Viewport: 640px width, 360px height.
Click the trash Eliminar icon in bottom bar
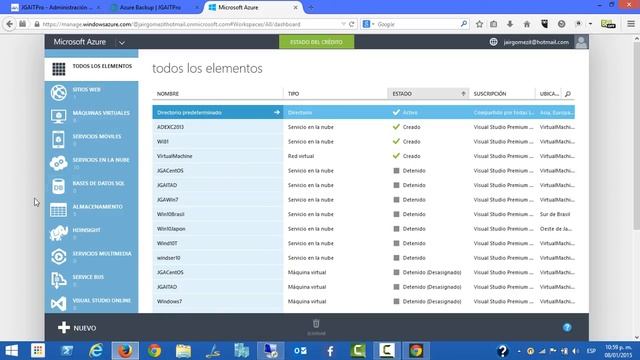pyautogui.click(x=316, y=324)
